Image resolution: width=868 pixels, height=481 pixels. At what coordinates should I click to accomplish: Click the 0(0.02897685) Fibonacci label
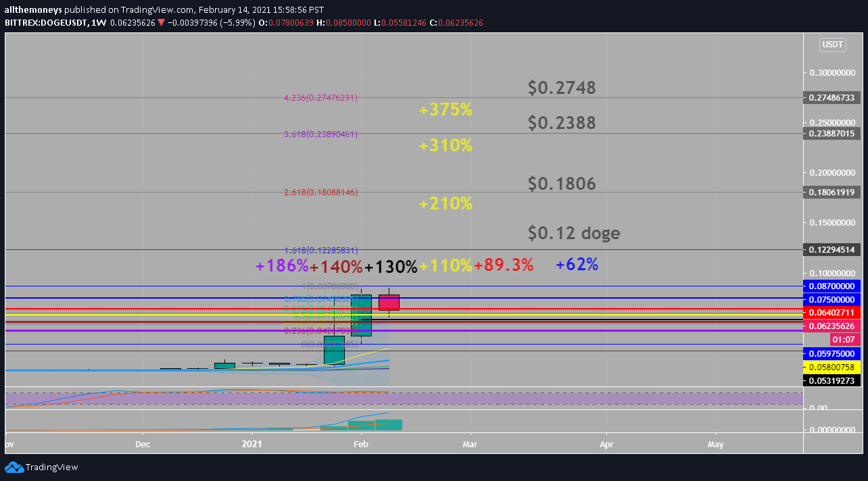click(329, 345)
